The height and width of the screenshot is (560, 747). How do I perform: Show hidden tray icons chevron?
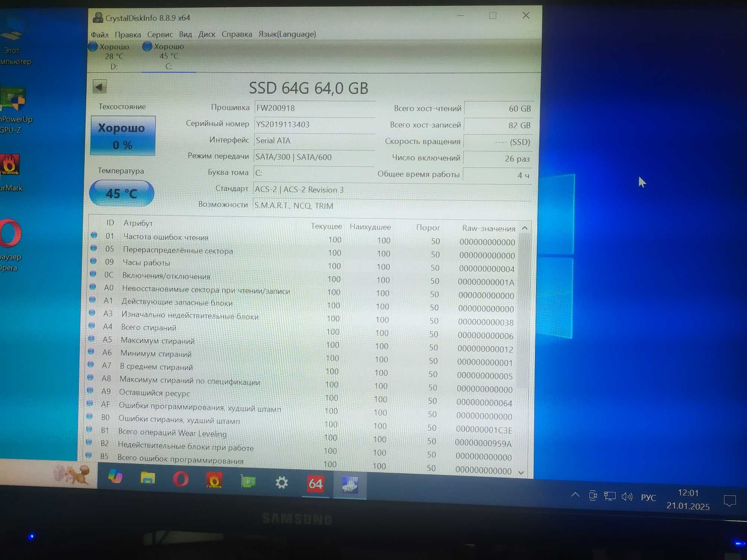point(576,495)
